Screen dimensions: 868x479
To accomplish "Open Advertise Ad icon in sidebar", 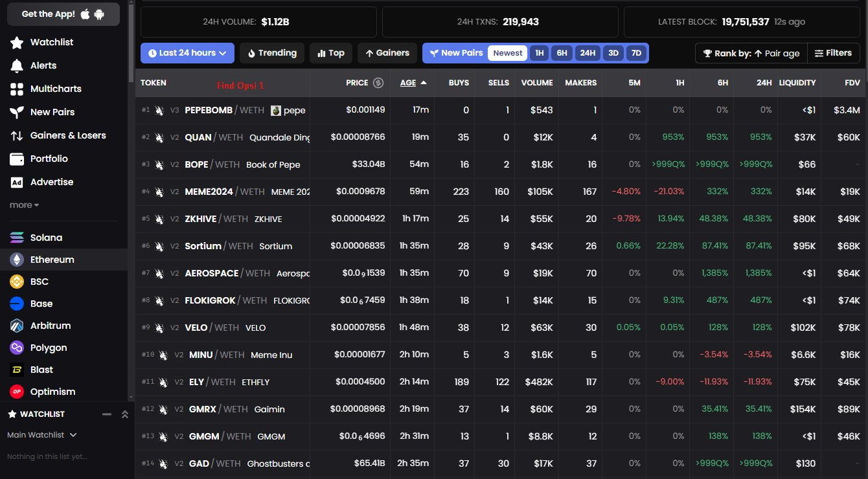I will [x=17, y=183].
